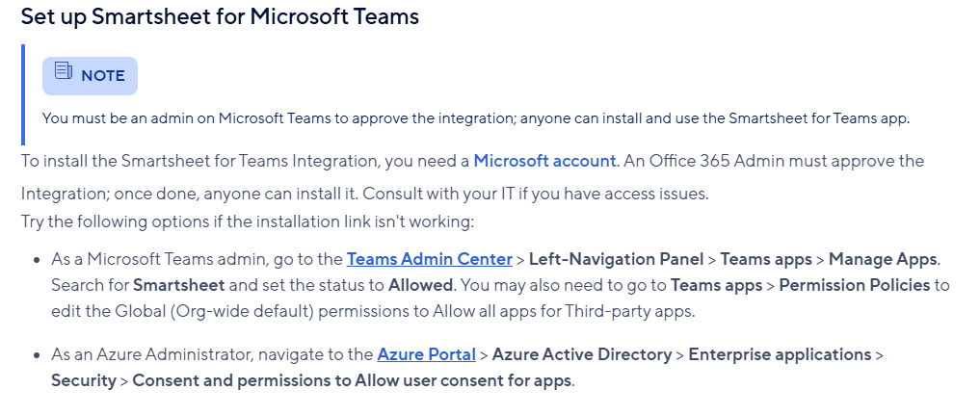Click the bold text "Azure Active Directory"
The image size is (980, 416).
[x=582, y=354]
